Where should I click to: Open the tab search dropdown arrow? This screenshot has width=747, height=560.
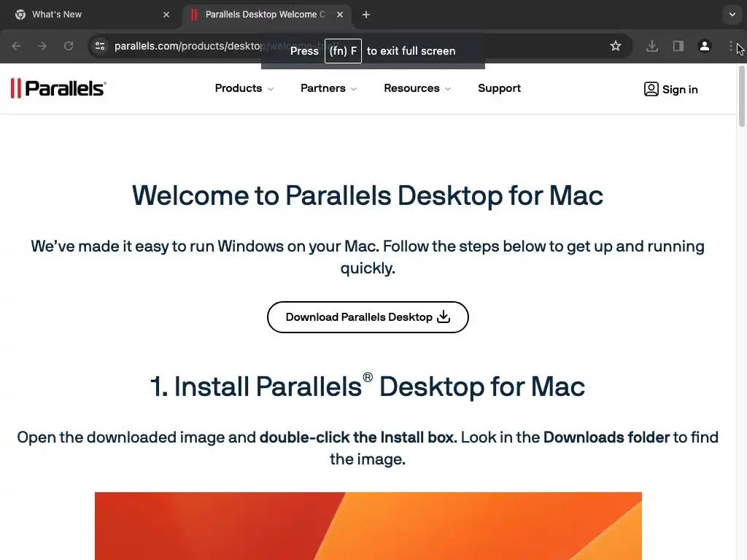click(732, 15)
